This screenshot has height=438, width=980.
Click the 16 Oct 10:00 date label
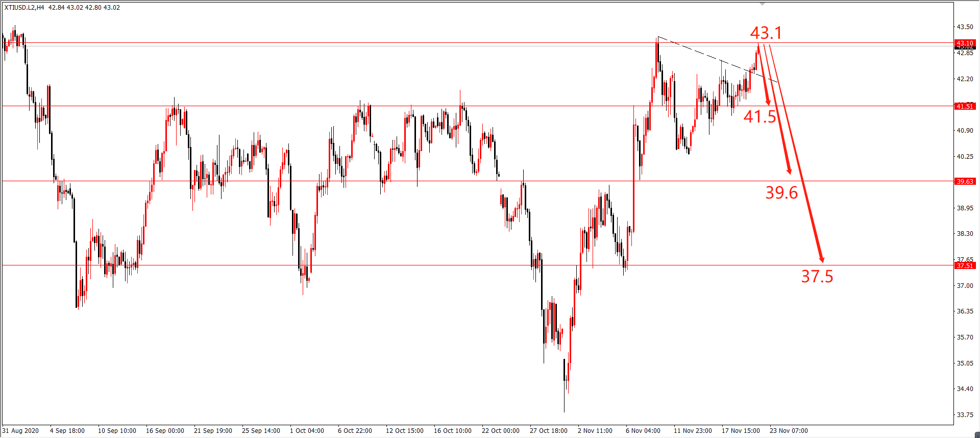(453, 431)
